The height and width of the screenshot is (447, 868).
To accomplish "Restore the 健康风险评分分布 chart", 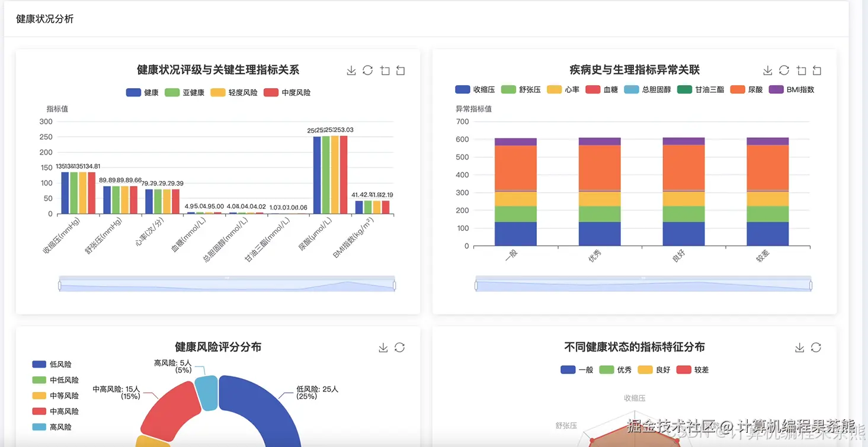I will 400,348.
